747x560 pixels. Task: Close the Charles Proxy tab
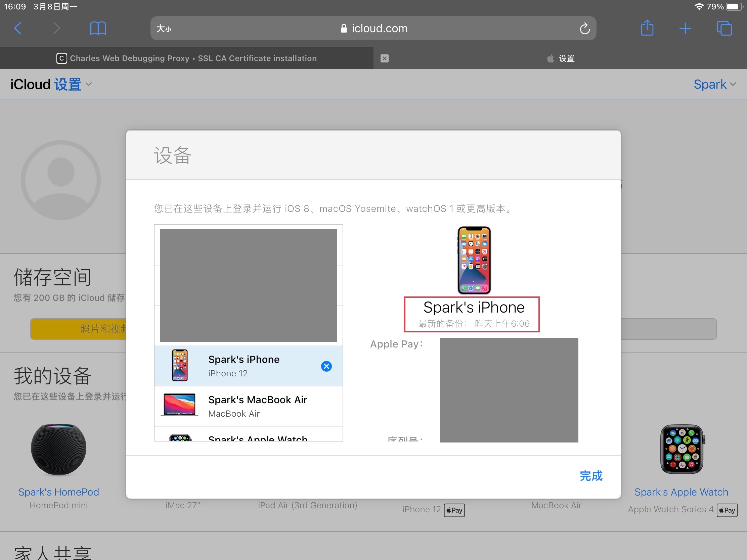coord(384,58)
